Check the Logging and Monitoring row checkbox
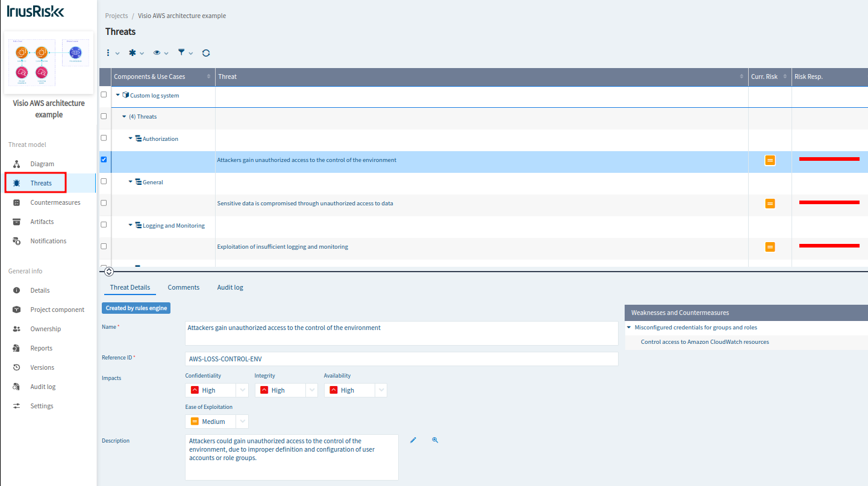Image resolution: width=868 pixels, height=486 pixels. (104, 225)
